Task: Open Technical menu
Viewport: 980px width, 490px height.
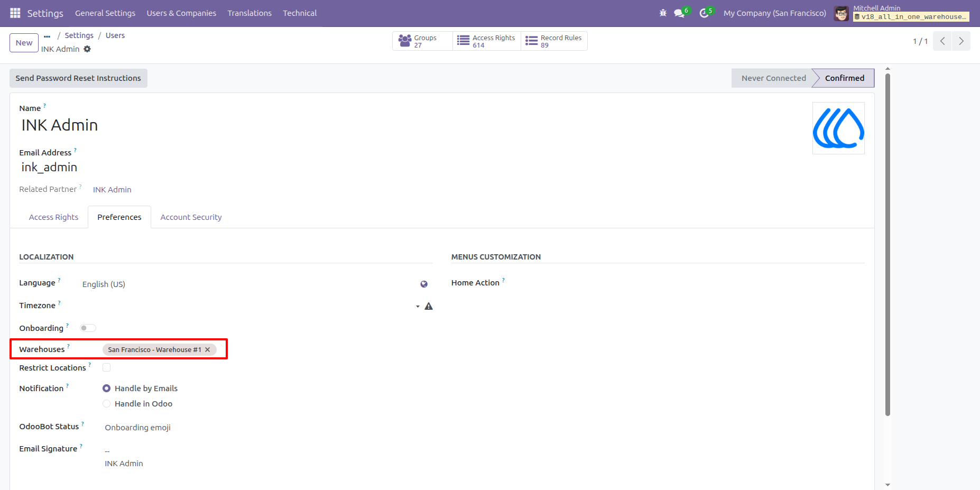Action: click(x=300, y=13)
